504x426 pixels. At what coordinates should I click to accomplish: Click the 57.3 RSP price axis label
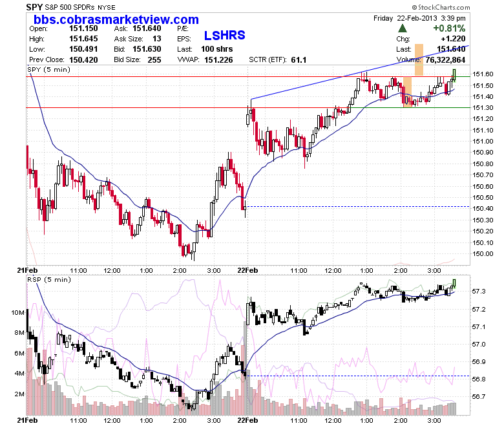pyautogui.click(x=479, y=292)
